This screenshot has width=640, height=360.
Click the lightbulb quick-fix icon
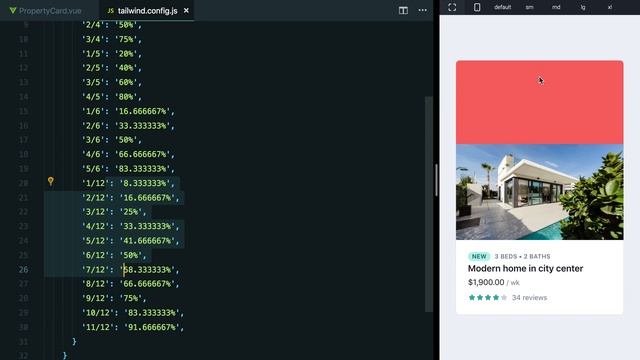point(51,181)
